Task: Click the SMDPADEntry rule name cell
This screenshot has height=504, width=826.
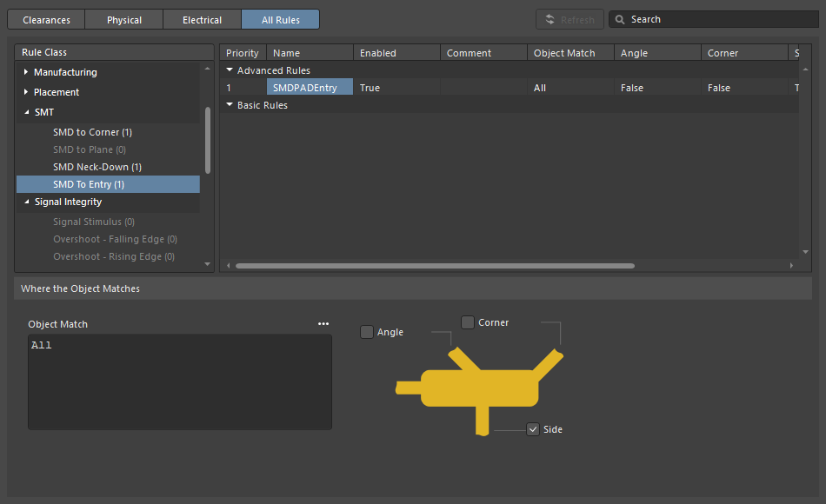Action: [x=310, y=88]
